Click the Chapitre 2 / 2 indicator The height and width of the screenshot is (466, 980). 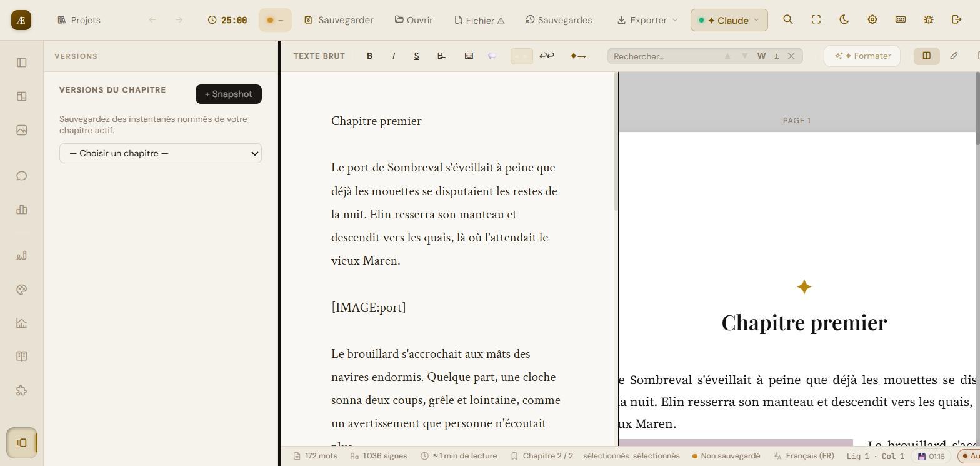(542, 456)
